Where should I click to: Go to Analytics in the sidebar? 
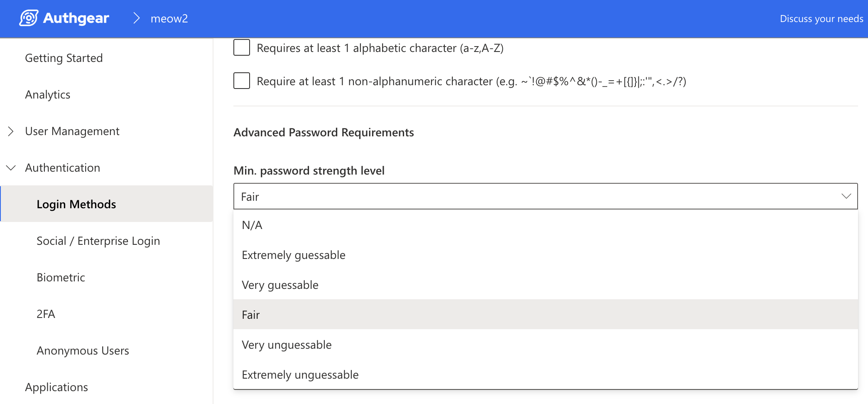(x=48, y=95)
